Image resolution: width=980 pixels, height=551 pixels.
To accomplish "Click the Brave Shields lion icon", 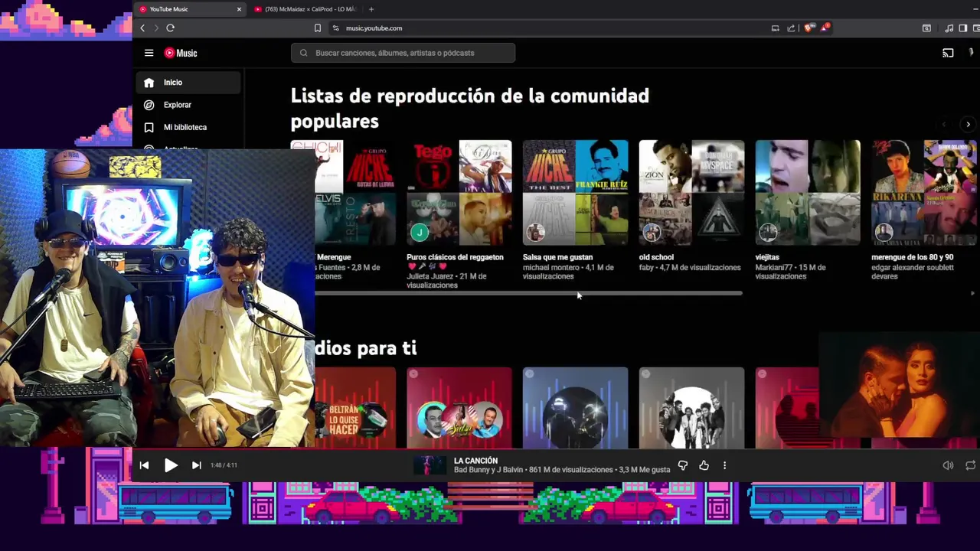I will pos(809,28).
